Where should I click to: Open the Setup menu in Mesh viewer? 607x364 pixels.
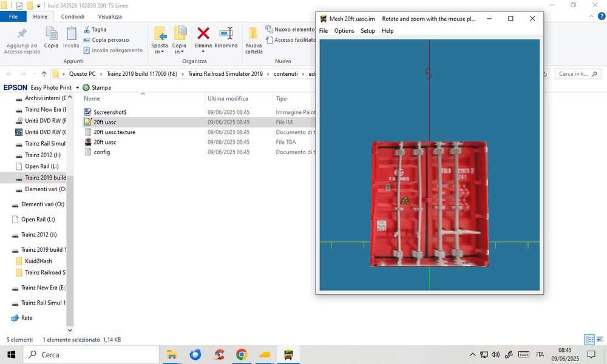coord(368,30)
